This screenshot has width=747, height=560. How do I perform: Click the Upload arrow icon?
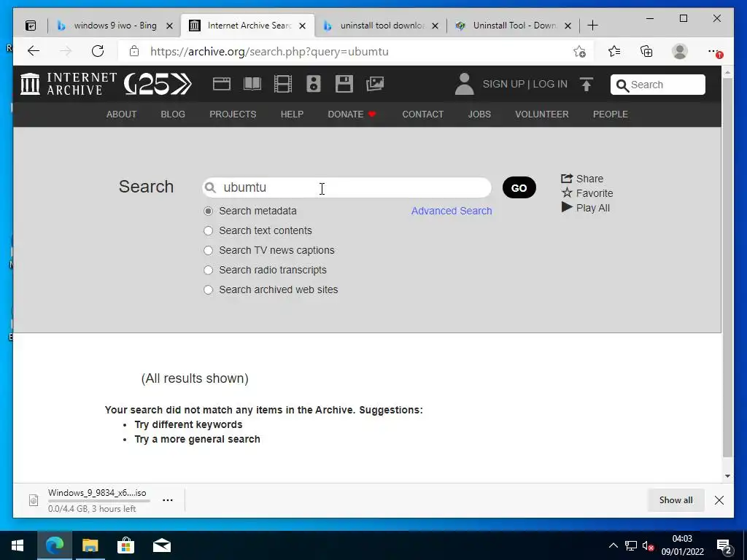pos(587,85)
